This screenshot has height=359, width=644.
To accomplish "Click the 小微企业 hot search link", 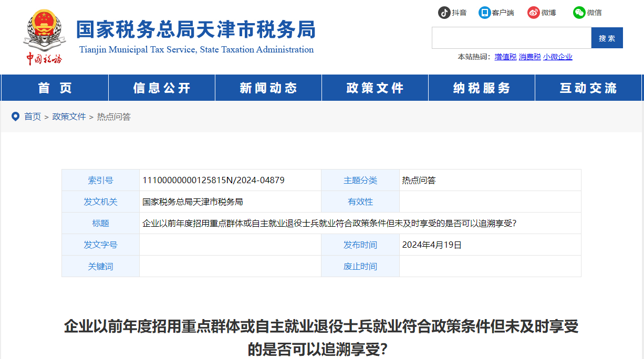I will click(x=558, y=56).
